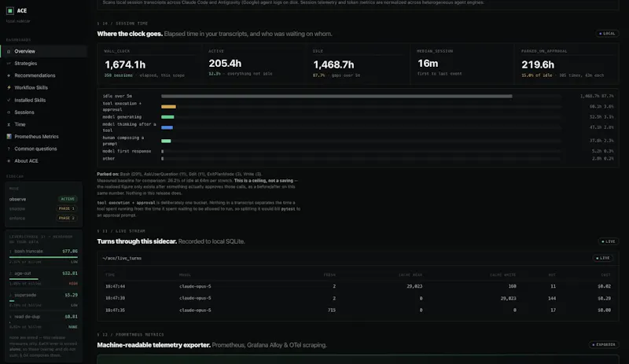Click the $32.81 age-out amount
The width and height of the screenshot is (629, 364).
point(70,274)
